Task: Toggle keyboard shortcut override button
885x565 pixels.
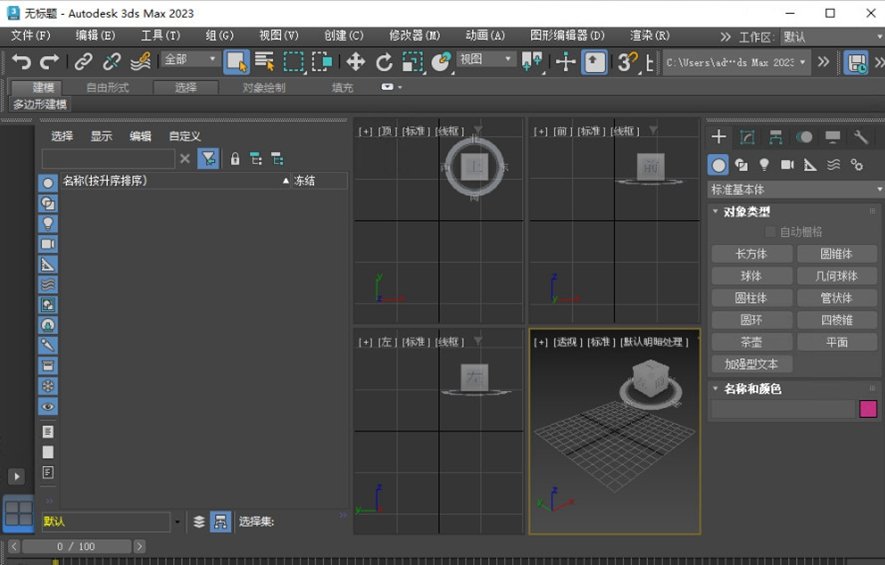Action: pyautogui.click(x=594, y=62)
